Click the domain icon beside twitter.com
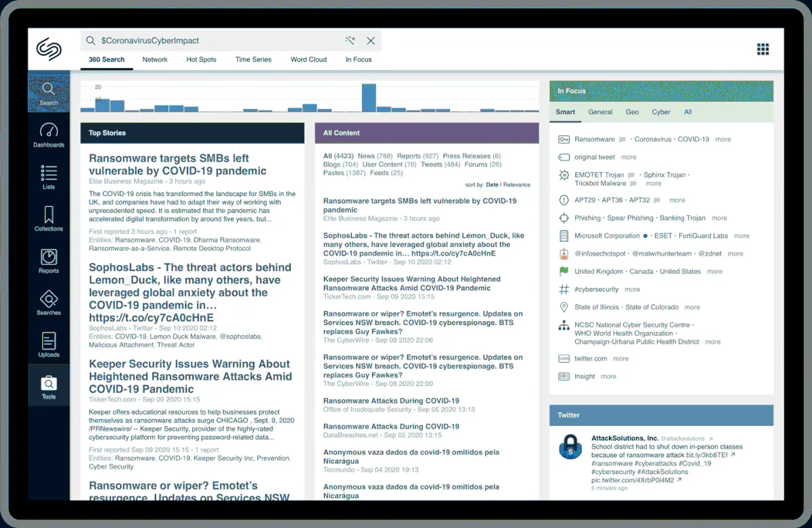This screenshot has height=528, width=812. pos(564,359)
